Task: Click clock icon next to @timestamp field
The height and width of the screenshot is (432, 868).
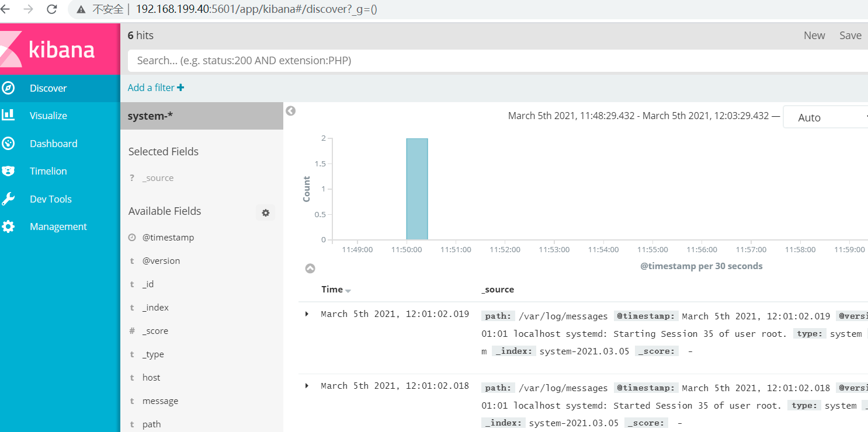Action: [x=132, y=238]
